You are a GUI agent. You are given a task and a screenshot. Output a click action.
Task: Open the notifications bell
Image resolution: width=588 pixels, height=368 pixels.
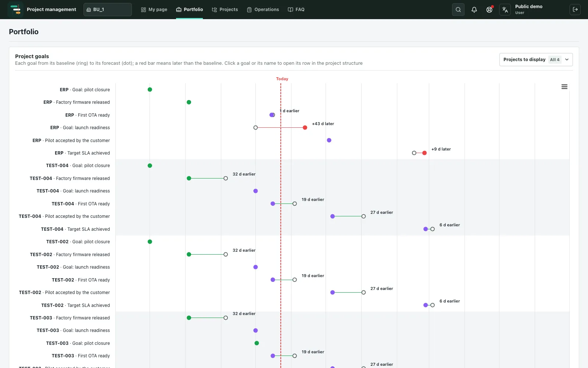point(474,10)
